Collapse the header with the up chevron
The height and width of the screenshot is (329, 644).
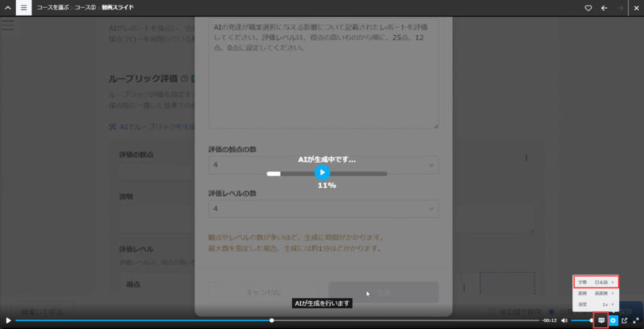[x=8, y=8]
